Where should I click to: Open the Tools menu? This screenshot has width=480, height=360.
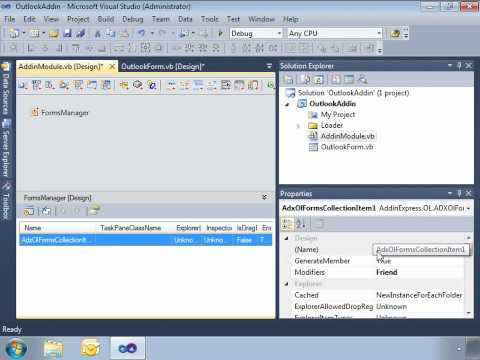[210, 19]
